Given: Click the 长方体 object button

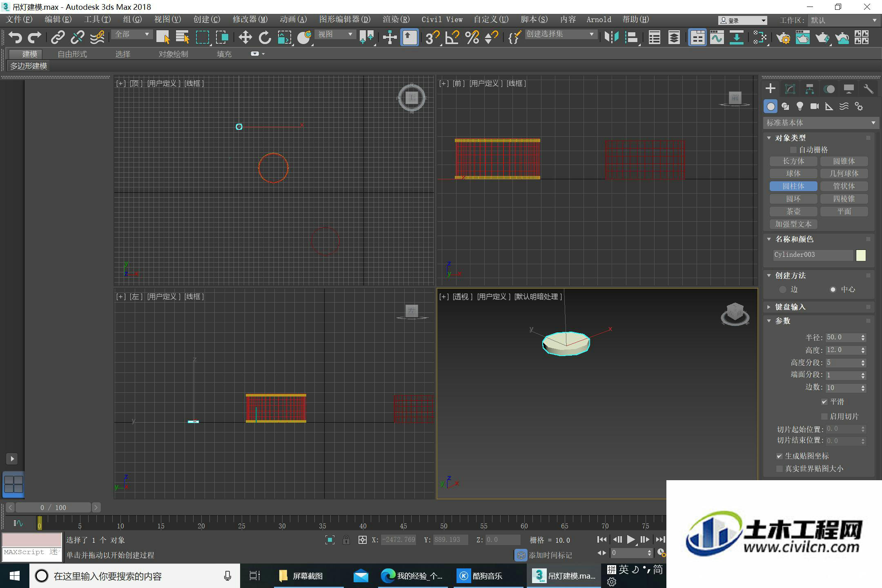Looking at the screenshot, I should pyautogui.click(x=793, y=161).
